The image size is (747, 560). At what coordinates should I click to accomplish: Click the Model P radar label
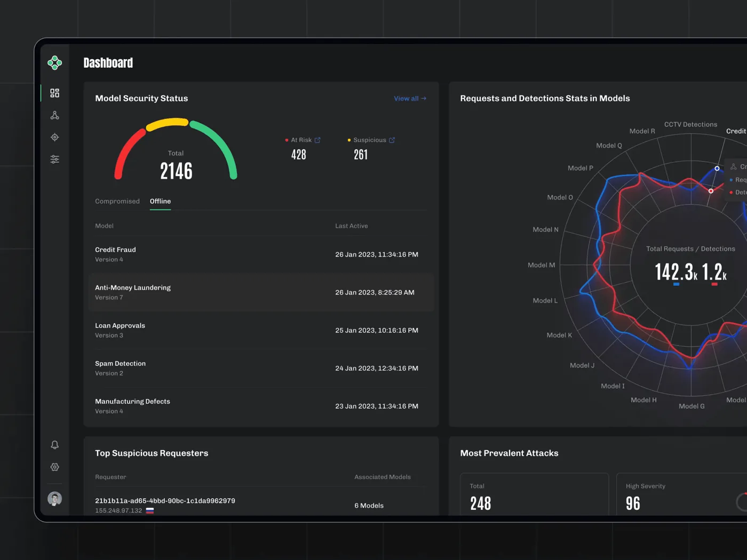tap(580, 168)
